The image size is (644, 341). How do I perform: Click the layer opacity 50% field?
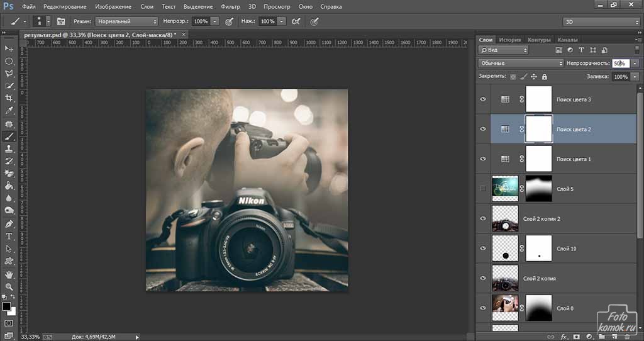pos(621,64)
